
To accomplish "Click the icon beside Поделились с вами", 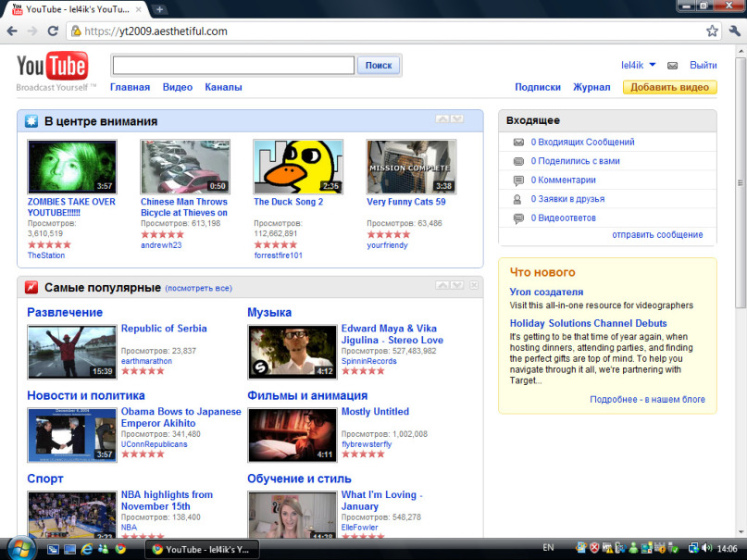I will [x=518, y=161].
